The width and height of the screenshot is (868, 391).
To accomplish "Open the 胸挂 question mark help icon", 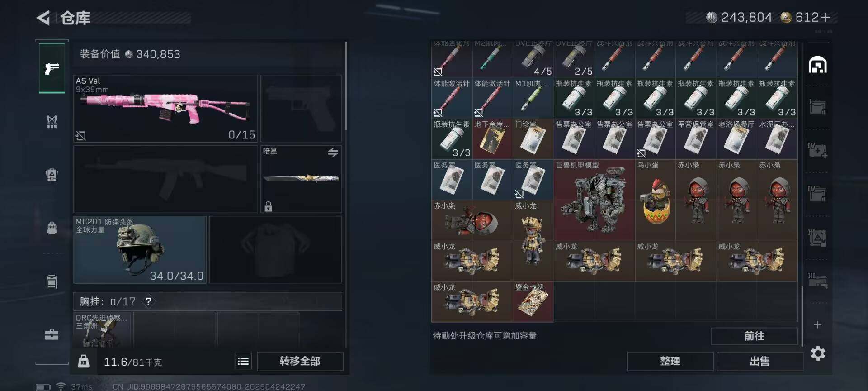I will pyautogui.click(x=148, y=301).
